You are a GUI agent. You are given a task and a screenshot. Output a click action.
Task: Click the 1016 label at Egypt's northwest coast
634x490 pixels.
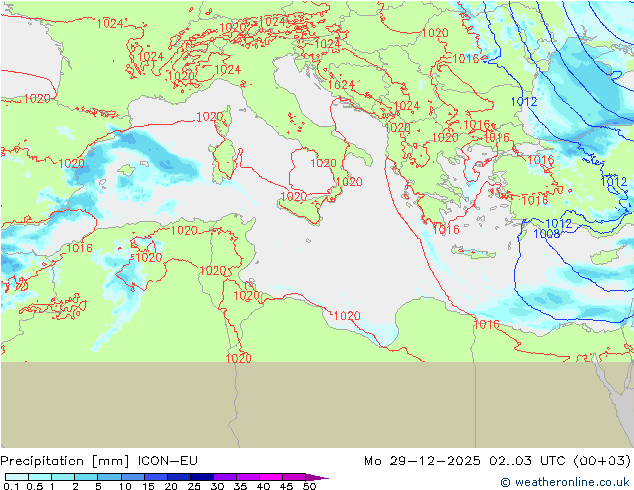point(486,324)
